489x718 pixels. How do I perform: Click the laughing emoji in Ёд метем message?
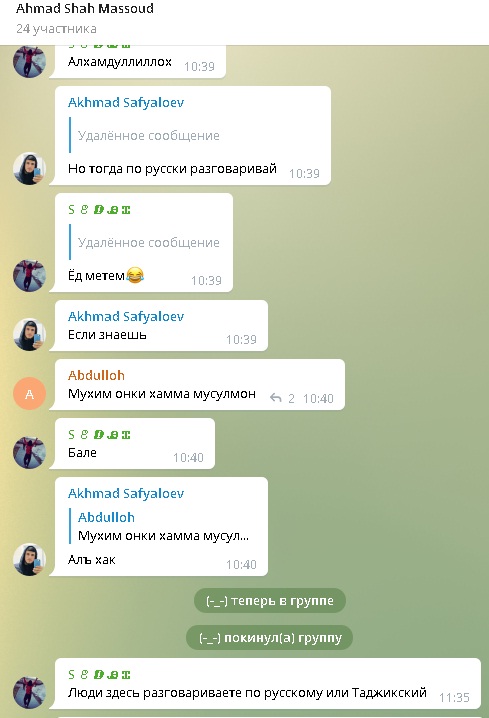[135, 275]
